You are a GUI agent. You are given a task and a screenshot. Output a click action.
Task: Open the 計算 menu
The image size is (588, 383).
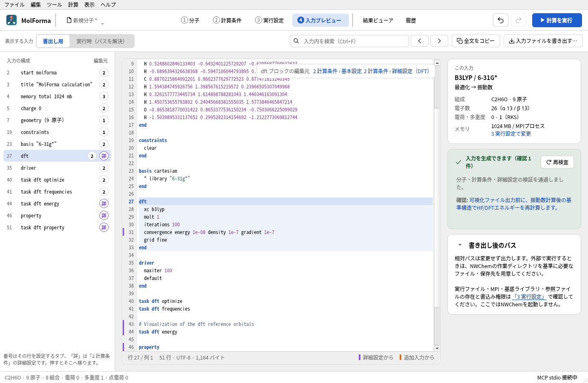coord(73,5)
